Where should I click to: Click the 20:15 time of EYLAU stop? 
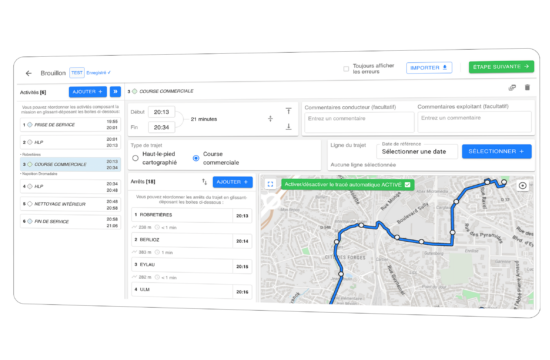pyautogui.click(x=242, y=266)
